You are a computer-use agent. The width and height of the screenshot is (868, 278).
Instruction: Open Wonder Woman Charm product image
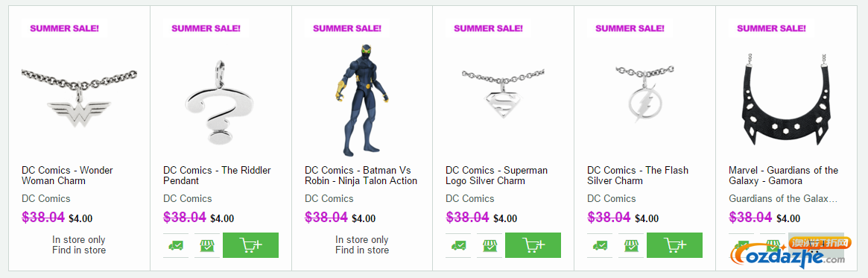click(79, 98)
